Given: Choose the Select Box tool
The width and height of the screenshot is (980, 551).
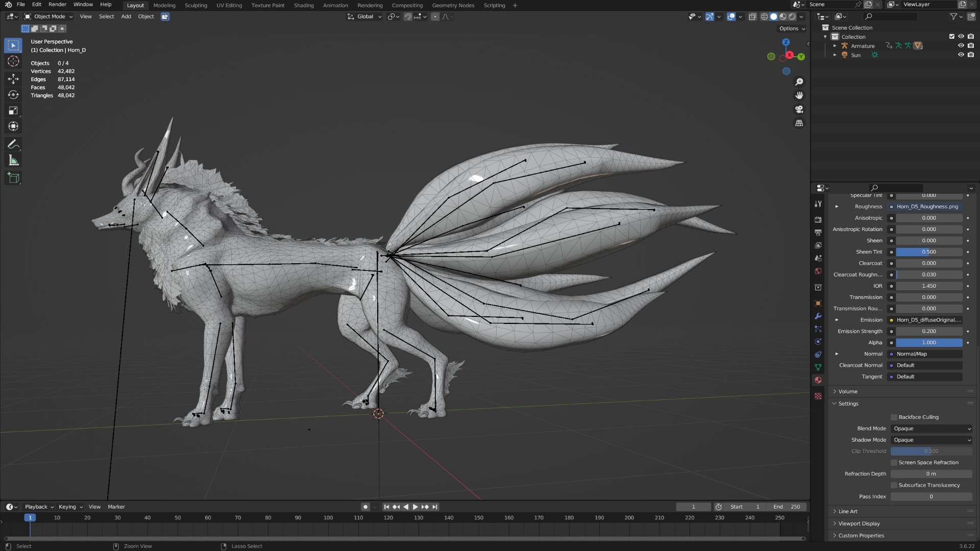Looking at the screenshot, I should pos(14,45).
